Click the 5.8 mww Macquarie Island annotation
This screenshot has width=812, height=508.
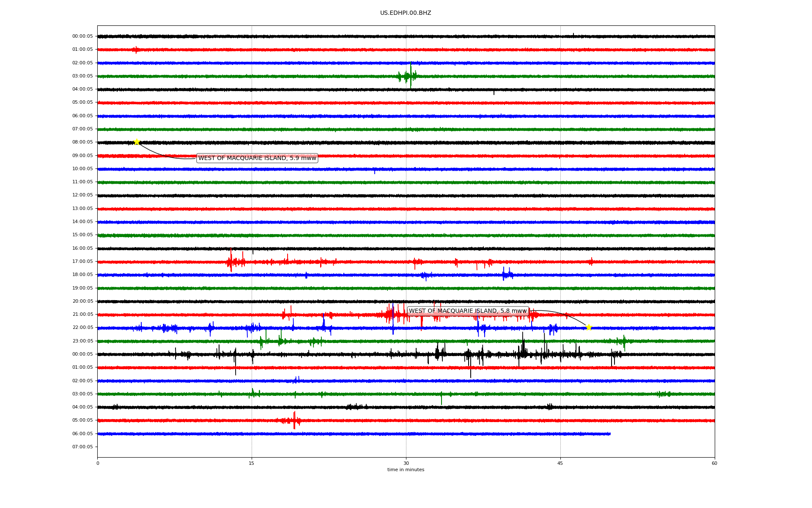tap(467, 311)
